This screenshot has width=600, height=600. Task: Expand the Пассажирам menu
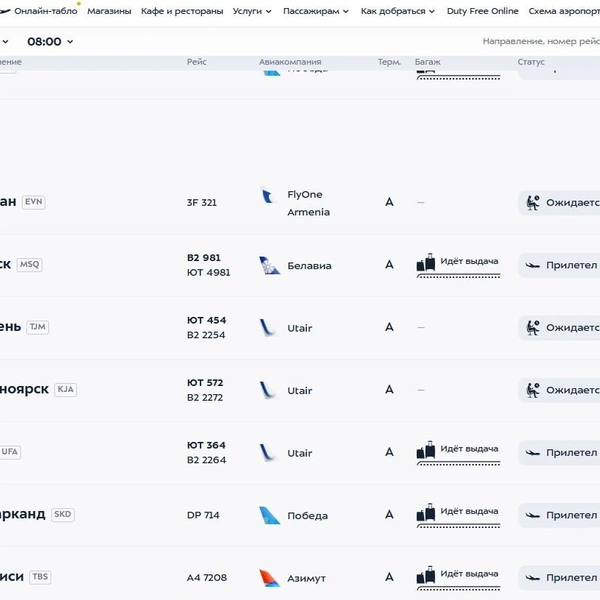click(x=316, y=11)
